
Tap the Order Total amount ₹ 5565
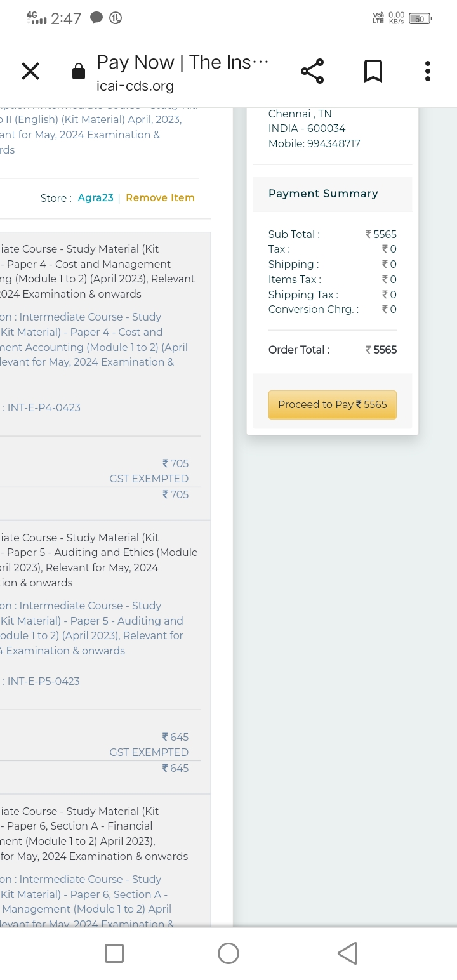381,350
